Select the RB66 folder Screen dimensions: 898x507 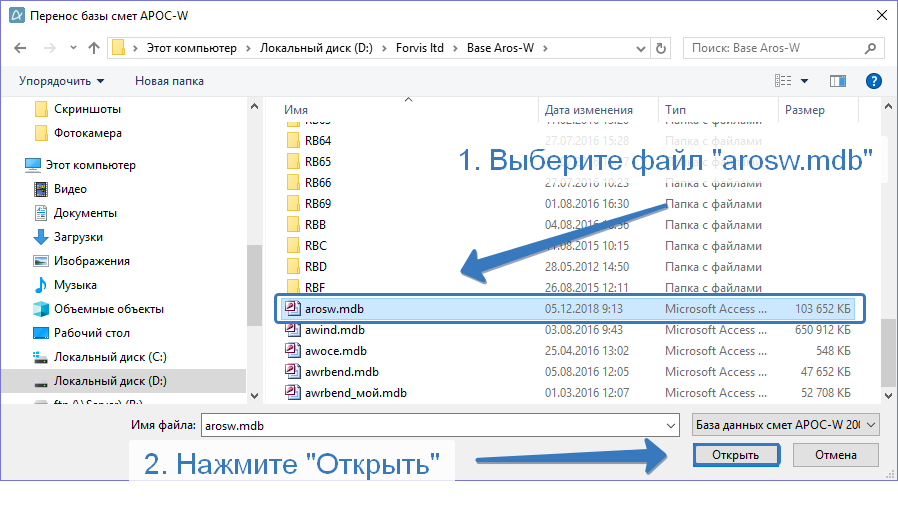click(318, 183)
